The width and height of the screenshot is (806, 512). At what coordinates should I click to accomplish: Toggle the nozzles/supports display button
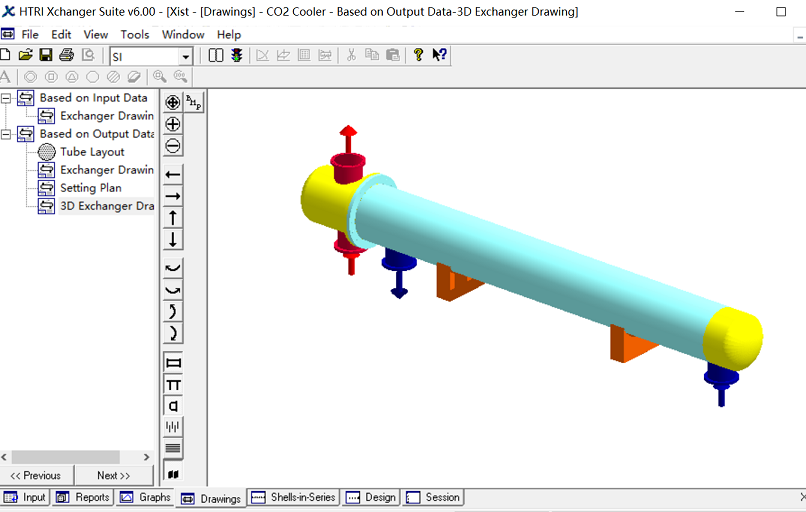tap(173, 385)
